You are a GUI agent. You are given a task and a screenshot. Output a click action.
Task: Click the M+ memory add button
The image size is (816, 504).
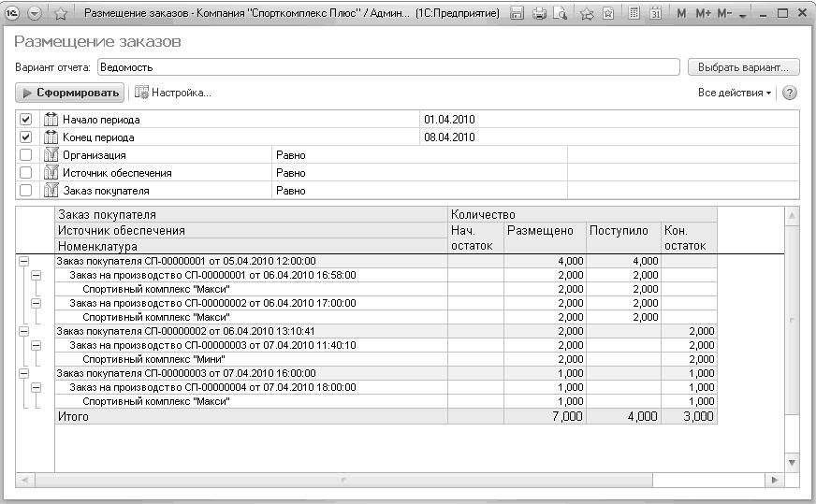point(703,13)
